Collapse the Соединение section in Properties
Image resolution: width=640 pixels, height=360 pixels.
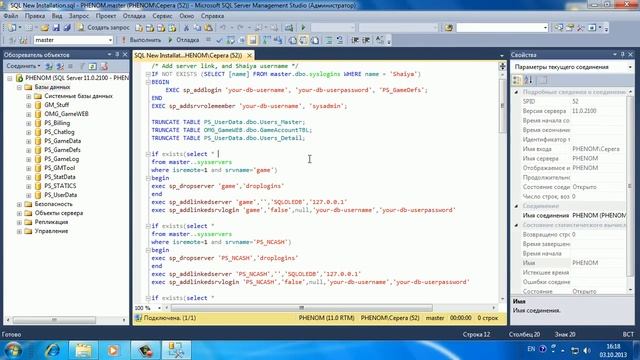click(x=516, y=206)
